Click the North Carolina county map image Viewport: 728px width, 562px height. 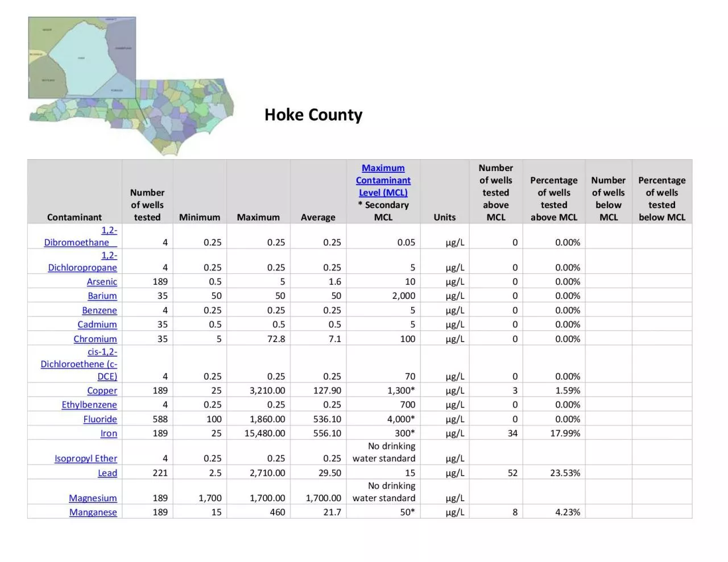[x=131, y=86]
